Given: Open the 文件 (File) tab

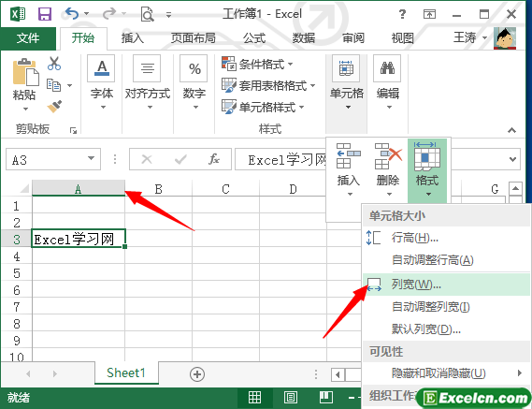Looking at the screenshot, I should [x=28, y=38].
